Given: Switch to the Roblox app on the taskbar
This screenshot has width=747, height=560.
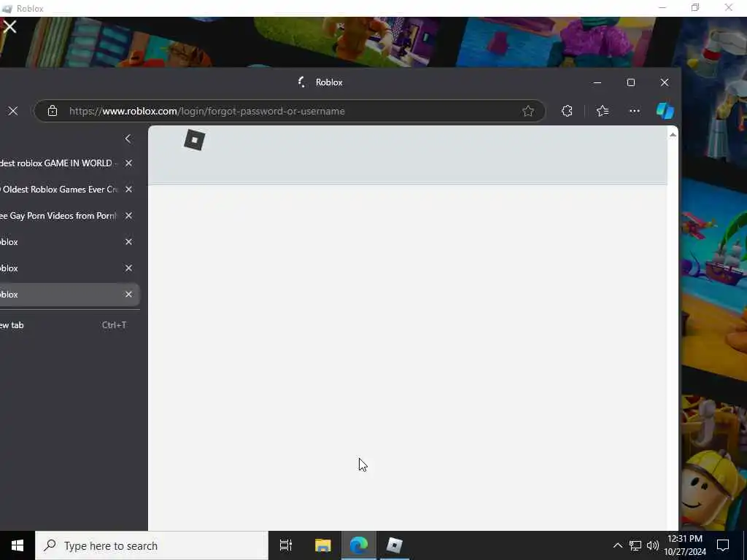Looking at the screenshot, I should coord(395,545).
